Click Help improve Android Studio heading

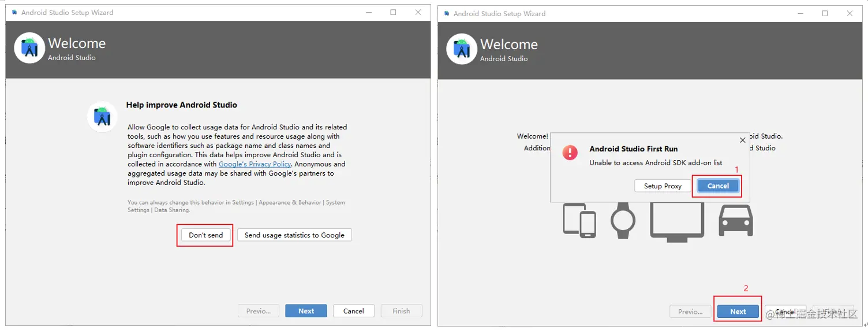click(x=182, y=105)
